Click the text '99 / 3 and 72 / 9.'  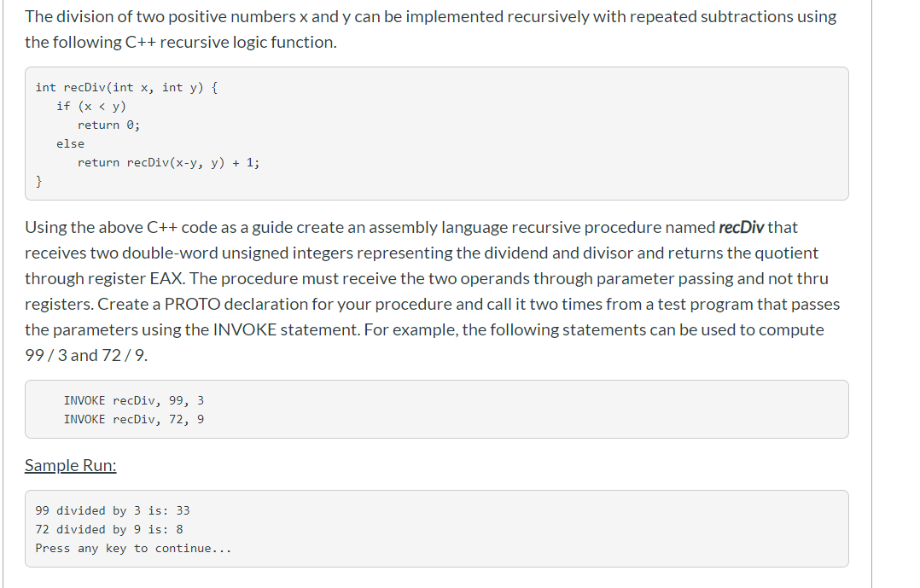click(86, 355)
